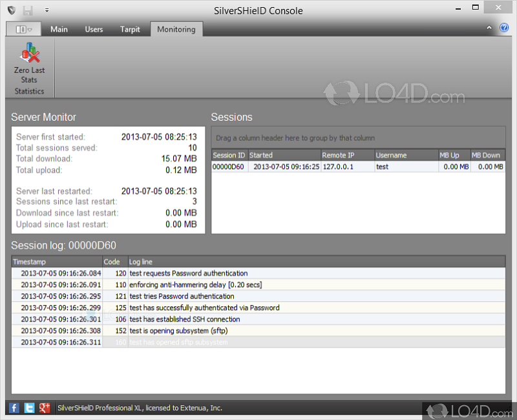Open help with the blue question icon
Screen dimensions: 517x420
(x=504, y=28)
